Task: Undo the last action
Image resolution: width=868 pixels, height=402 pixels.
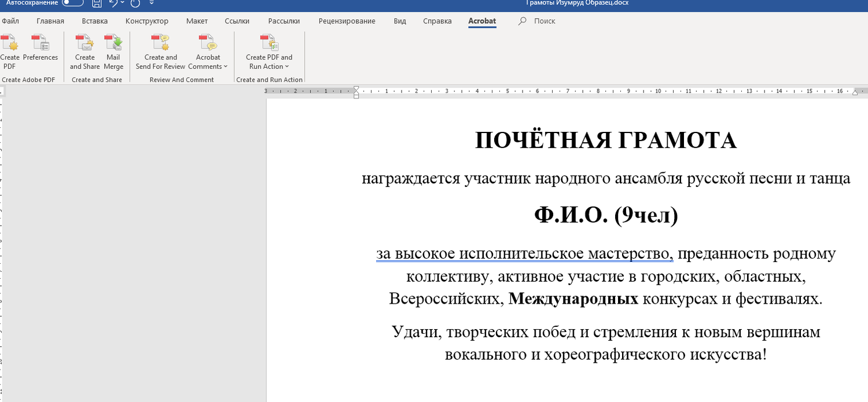Action: 114,3
